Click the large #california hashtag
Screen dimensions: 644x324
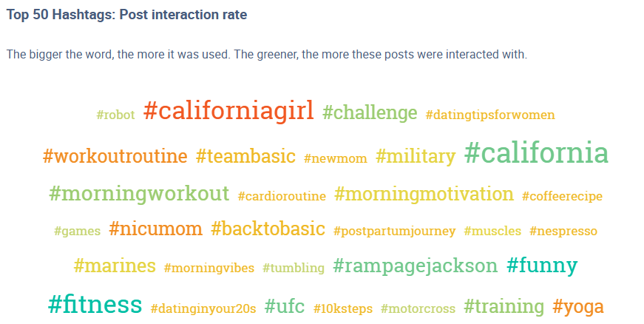[536, 154]
